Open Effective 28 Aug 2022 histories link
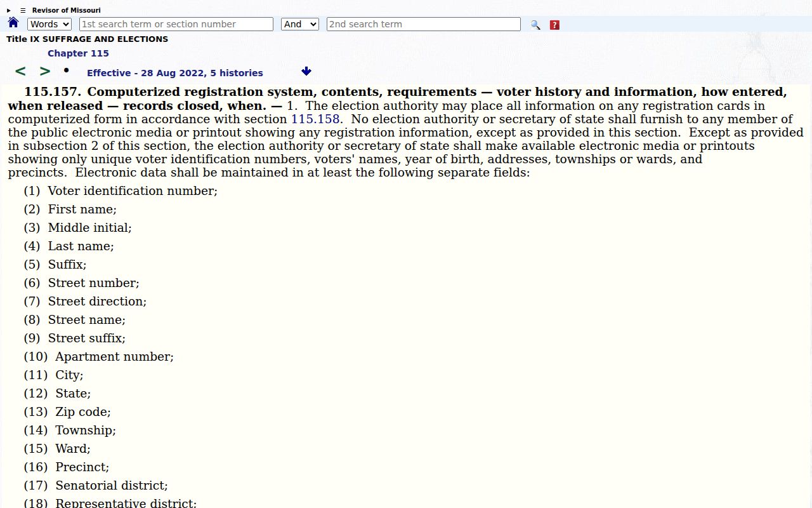Viewport: 812px width, 508px height. pyautogui.click(x=175, y=73)
